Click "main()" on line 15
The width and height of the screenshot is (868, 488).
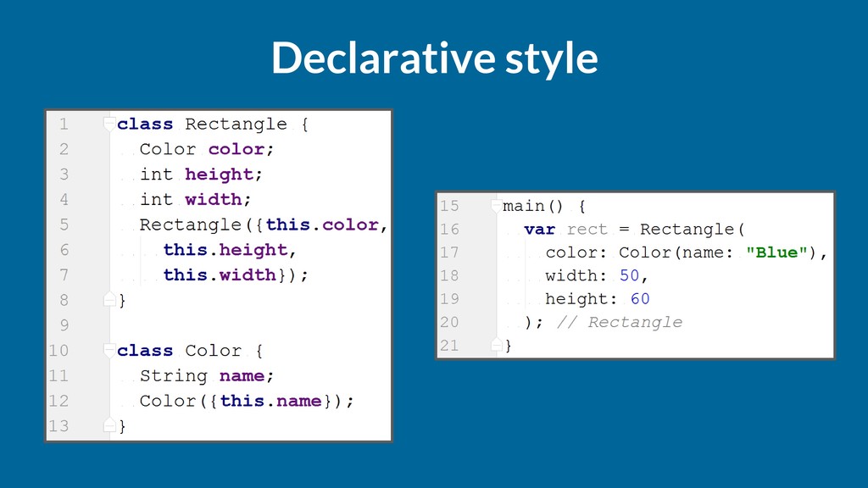tap(533, 207)
